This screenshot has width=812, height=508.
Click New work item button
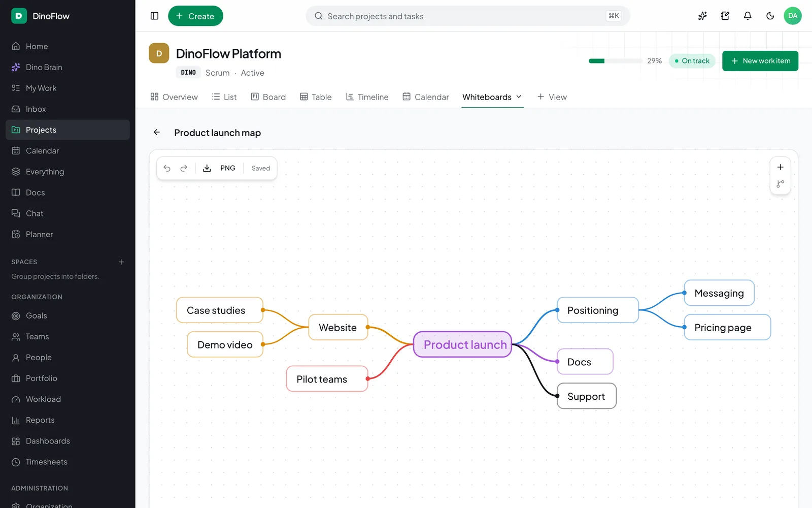click(760, 61)
